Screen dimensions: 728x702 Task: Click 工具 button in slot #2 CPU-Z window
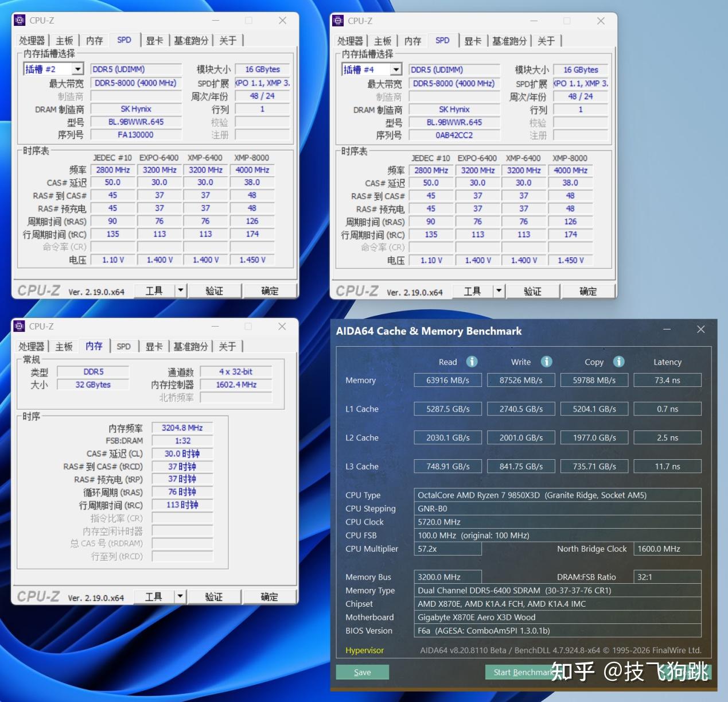[154, 290]
